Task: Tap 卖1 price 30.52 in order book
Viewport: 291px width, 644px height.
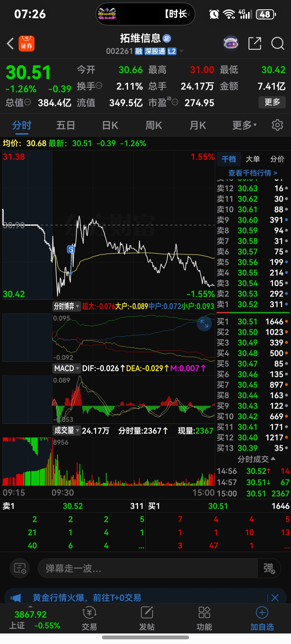Action: coord(247,304)
